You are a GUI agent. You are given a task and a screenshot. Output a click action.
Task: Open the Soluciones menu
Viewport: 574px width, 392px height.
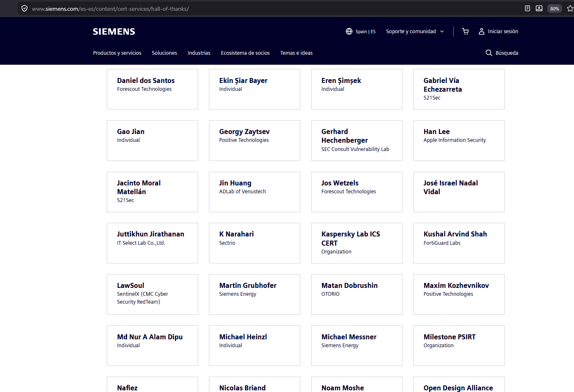point(164,53)
